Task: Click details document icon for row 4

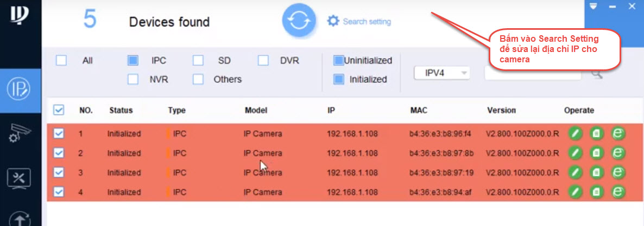Action: (596, 191)
